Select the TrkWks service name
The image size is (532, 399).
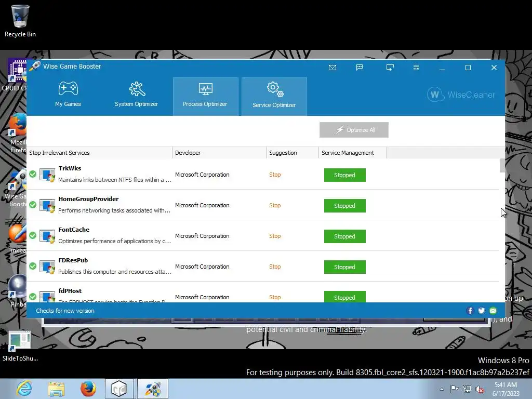click(70, 168)
